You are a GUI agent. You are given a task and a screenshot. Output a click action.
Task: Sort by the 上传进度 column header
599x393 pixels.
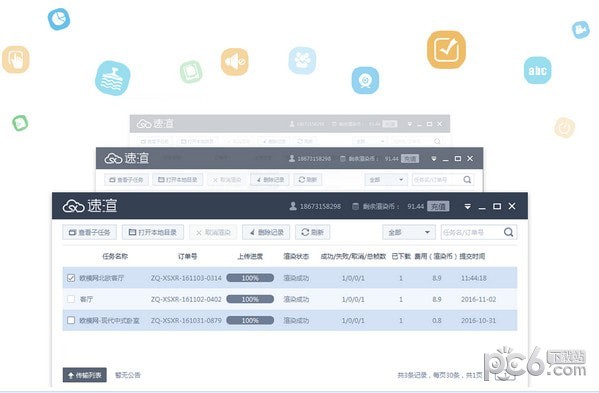point(250,256)
